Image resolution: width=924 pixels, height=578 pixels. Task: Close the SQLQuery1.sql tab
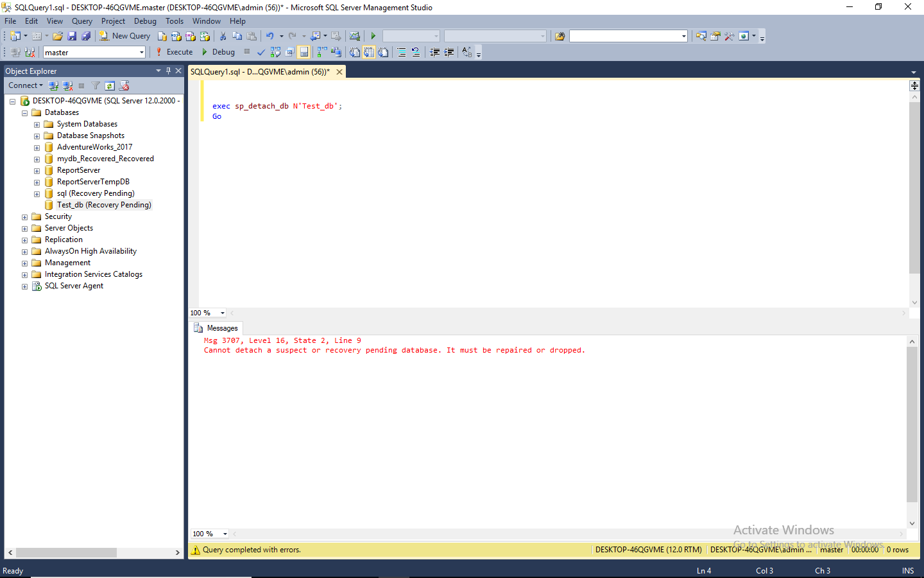tap(339, 72)
